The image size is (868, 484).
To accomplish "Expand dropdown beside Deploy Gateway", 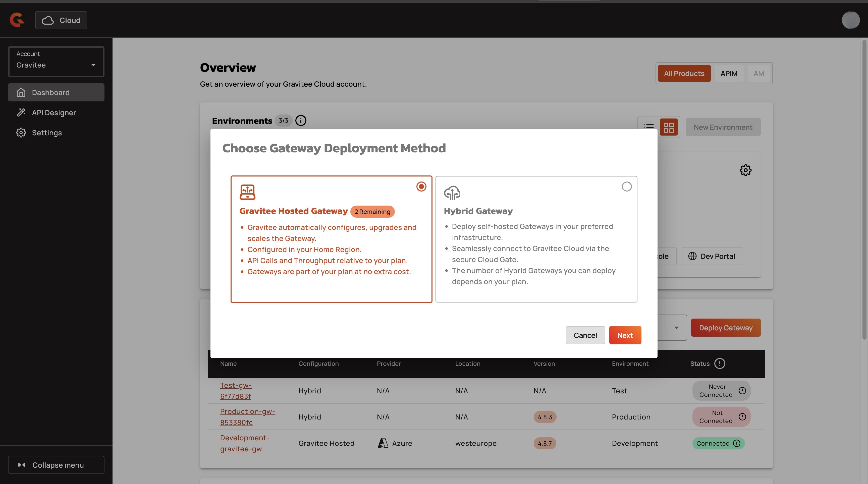I will click(676, 328).
